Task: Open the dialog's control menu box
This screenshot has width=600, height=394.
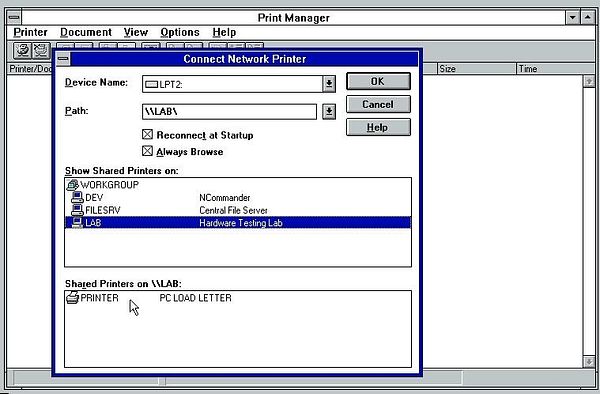Action: (63, 59)
